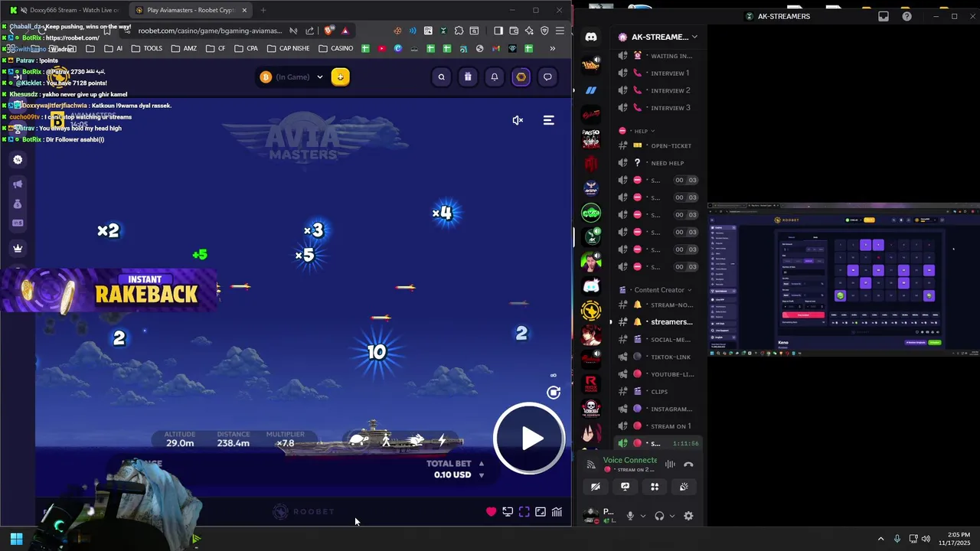Toggle Discord noise suppression
This screenshot has width=980, height=551.
click(670, 464)
